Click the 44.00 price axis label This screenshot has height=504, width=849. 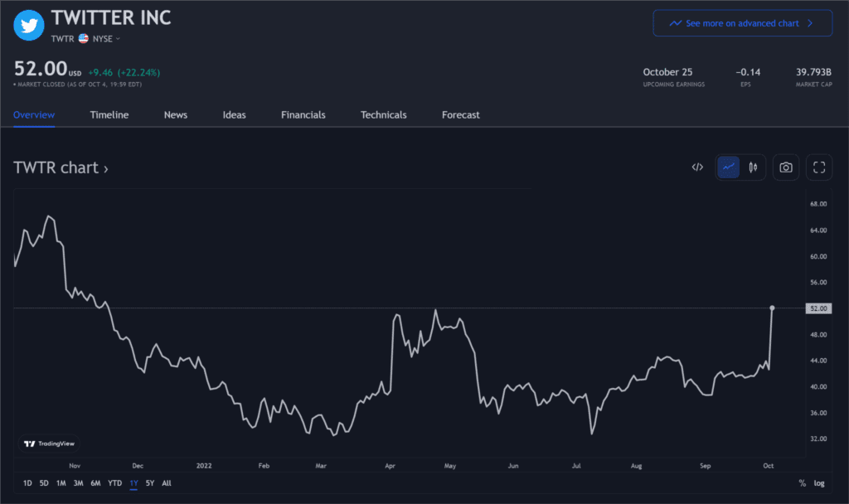click(818, 361)
